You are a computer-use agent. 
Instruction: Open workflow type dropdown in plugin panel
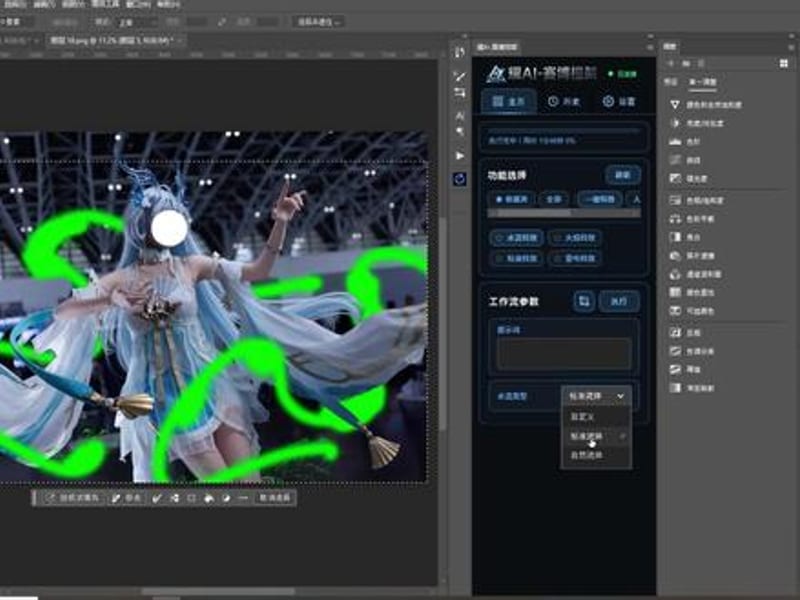point(596,396)
